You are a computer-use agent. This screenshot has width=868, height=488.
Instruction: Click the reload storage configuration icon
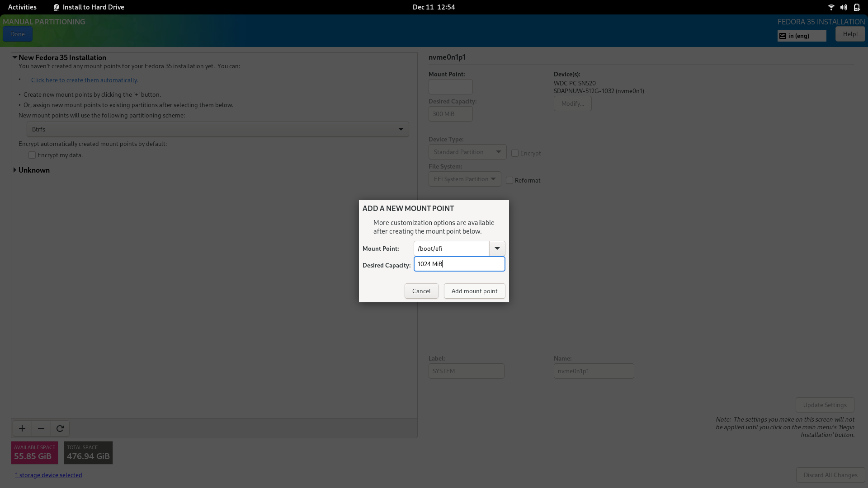pos(60,428)
